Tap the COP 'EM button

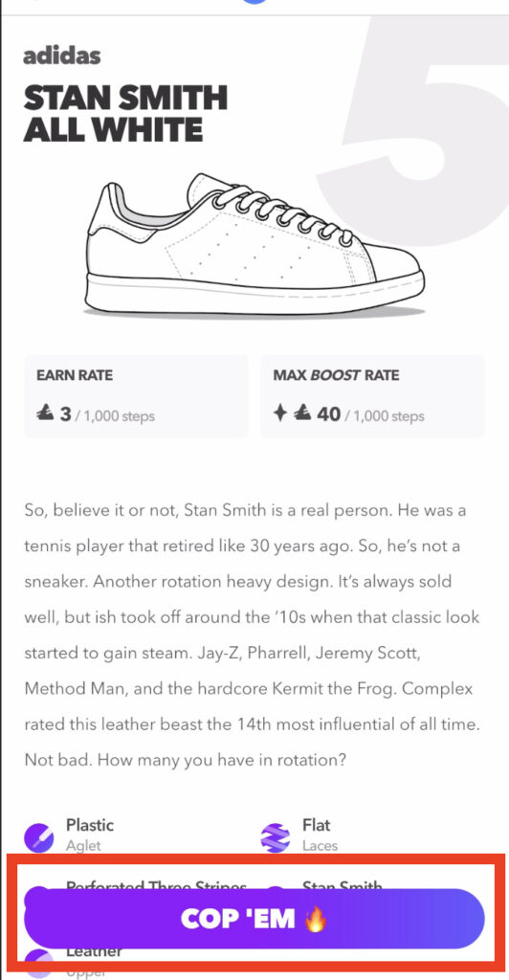click(x=254, y=918)
